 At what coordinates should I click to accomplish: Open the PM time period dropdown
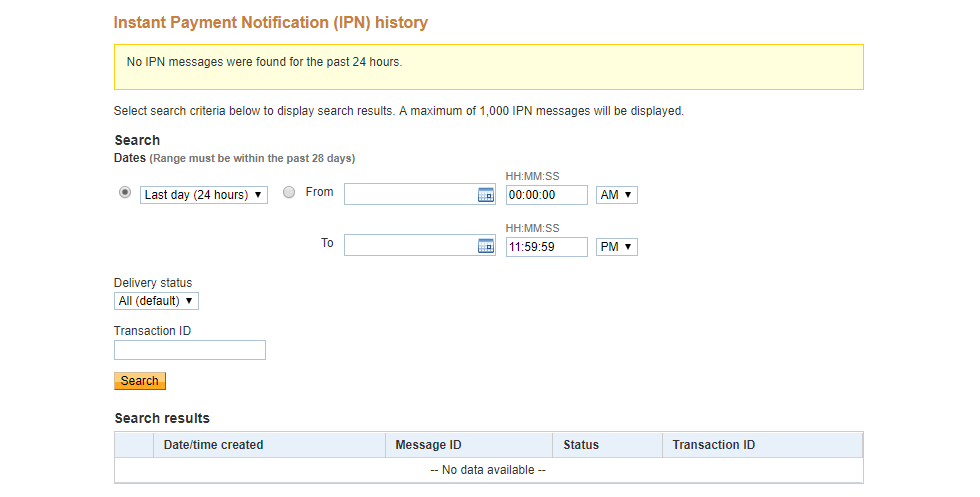(616, 246)
